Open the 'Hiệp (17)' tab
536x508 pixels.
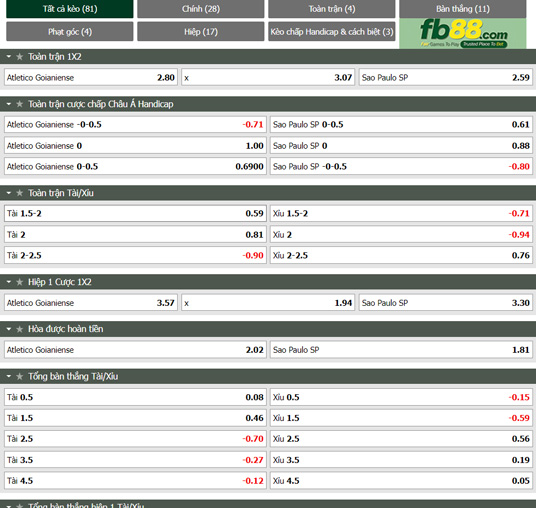[201, 31]
